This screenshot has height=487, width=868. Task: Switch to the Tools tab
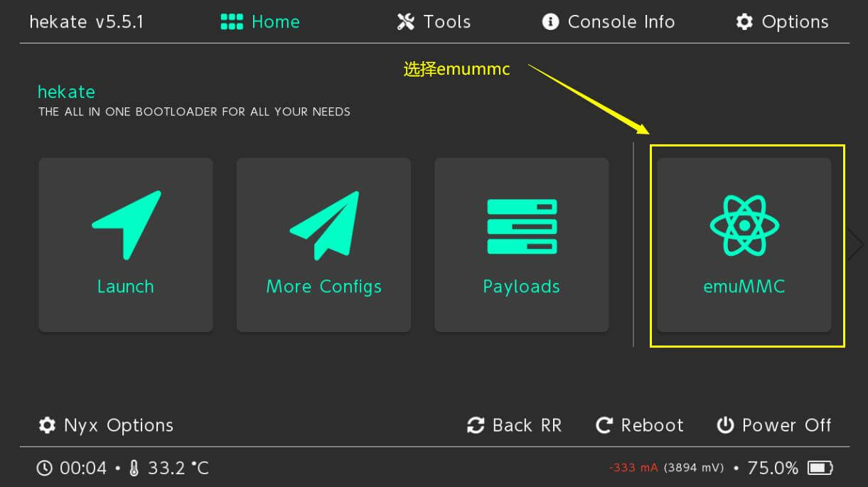tap(434, 22)
